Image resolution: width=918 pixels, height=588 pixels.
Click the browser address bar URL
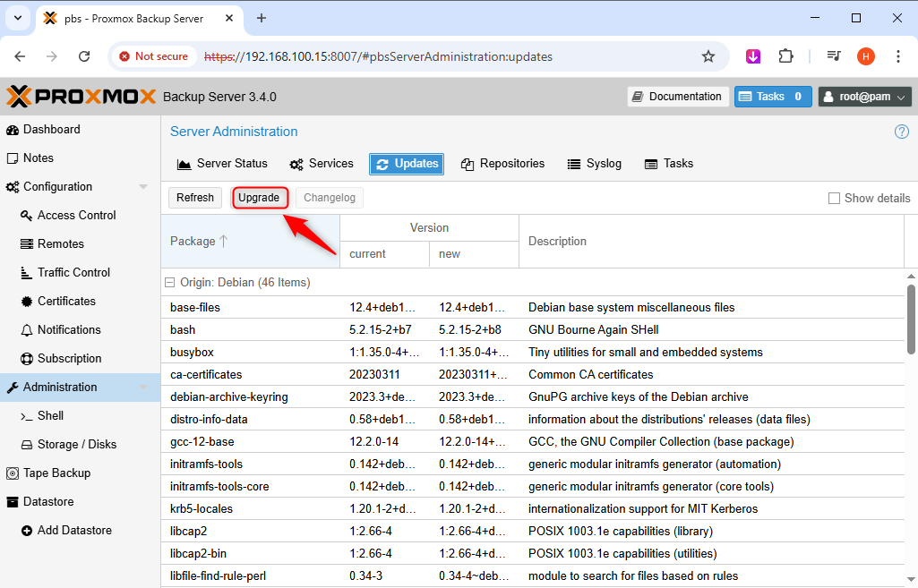coord(378,56)
